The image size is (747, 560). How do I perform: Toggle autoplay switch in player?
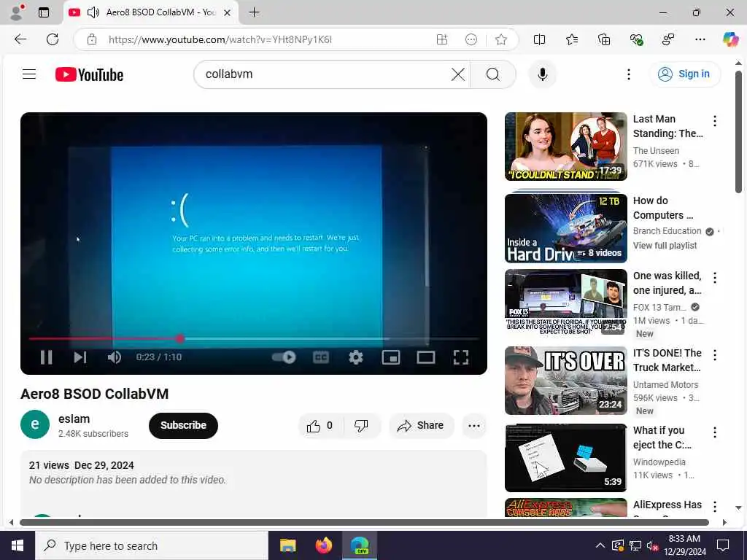click(284, 357)
